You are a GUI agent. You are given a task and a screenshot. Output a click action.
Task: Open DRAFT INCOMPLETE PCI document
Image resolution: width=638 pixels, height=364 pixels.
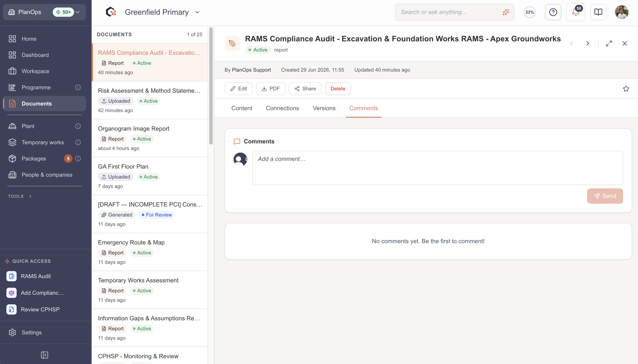click(150, 214)
